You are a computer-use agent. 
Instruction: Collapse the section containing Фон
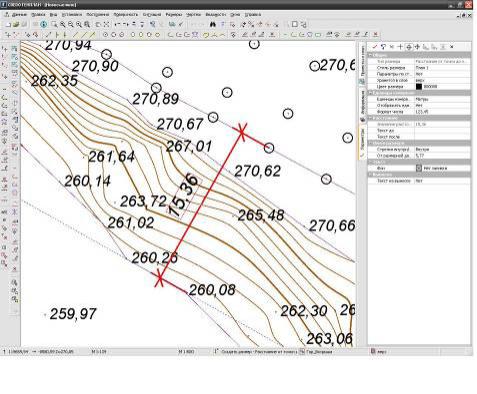point(370,162)
